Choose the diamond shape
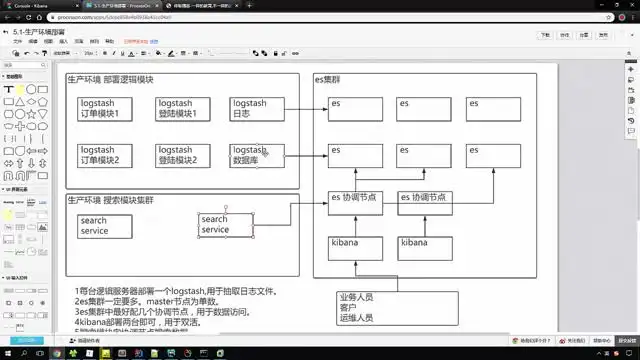640x360 pixels. click(31, 102)
